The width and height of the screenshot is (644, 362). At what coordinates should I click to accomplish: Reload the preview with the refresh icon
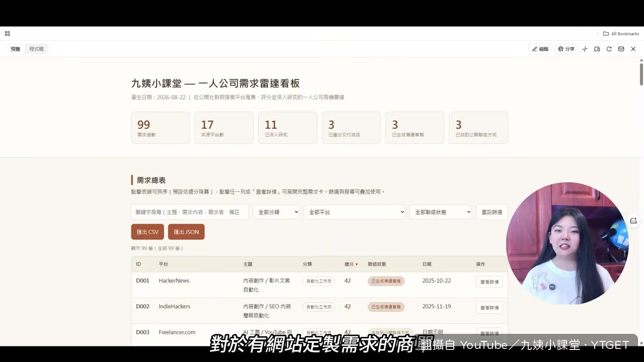pyautogui.click(x=609, y=49)
